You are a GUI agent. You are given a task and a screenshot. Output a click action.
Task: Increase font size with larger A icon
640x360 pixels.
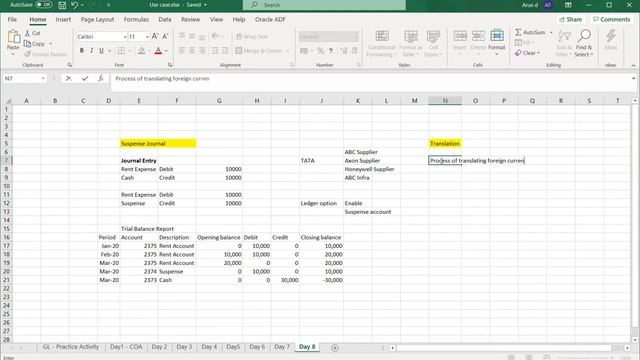(x=155, y=36)
